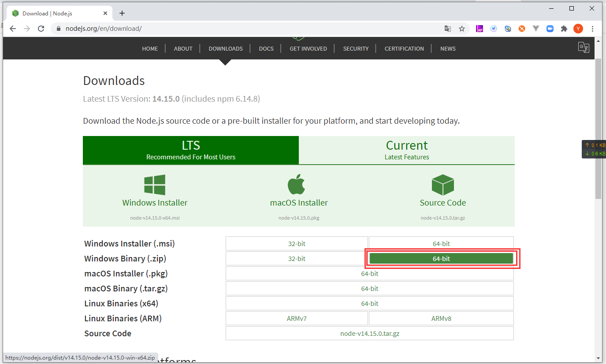Download Linux Binaries ARMv8
Viewport: 606px width, 364px height.
(441, 318)
